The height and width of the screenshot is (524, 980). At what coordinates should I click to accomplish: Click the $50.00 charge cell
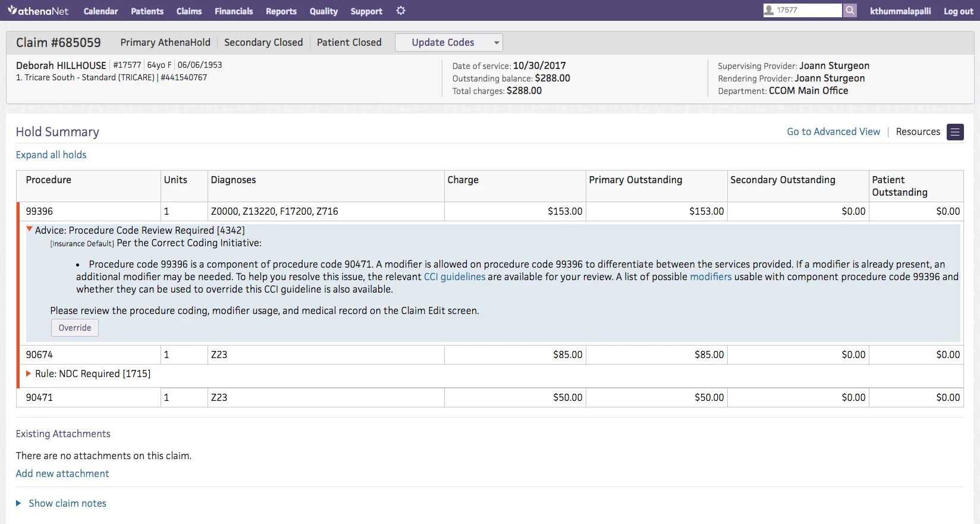click(x=515, y=397)
